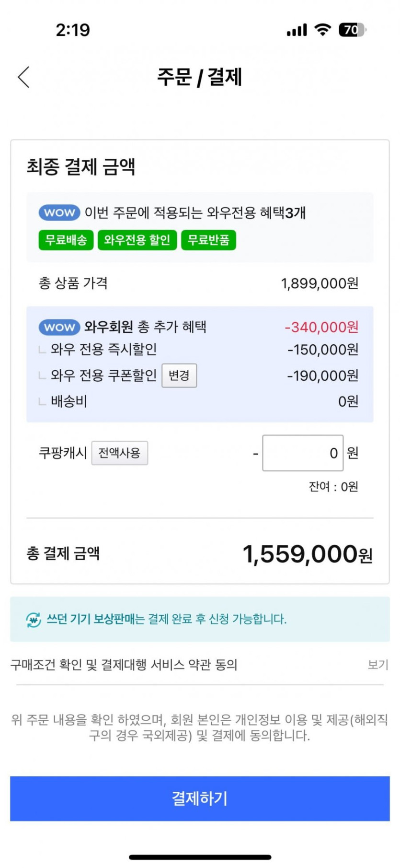Tap the home indicator bar
The height and width of the screenshot is (868, 400).
click(x=200, y=857)
